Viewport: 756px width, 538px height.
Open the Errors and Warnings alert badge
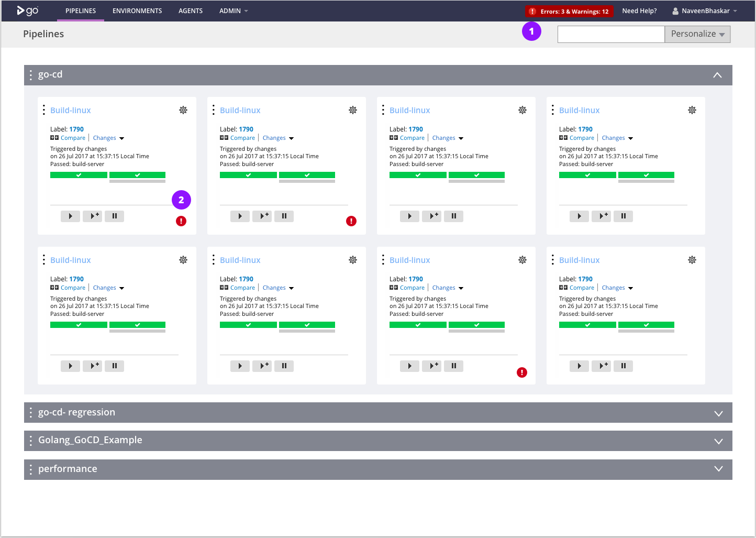tap(569, 10)
